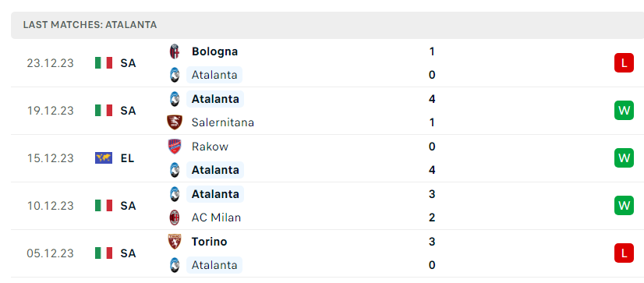Click the Bologna club crest icon
The width and height of the screenshot is (644, 283).
pos(175,51)
